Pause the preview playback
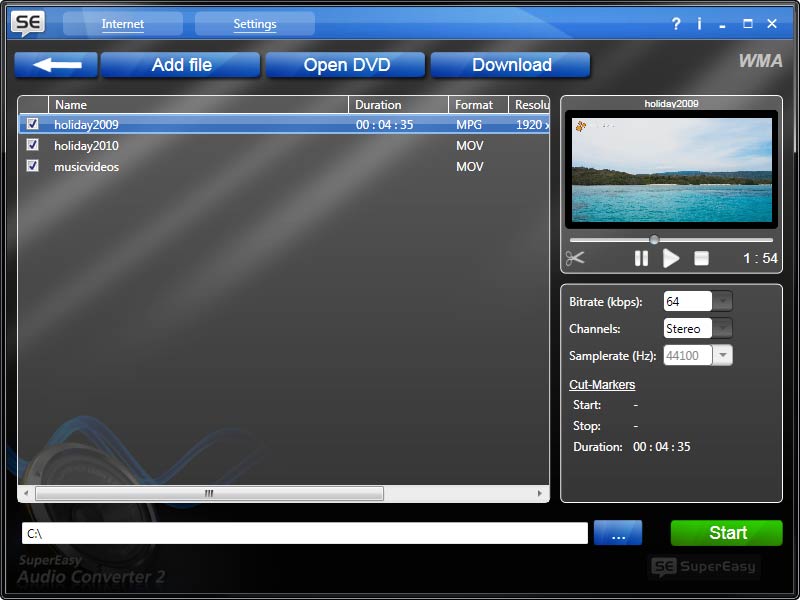Image resolution: width=800 pixels, height=600 pixels. coord(641,258)
